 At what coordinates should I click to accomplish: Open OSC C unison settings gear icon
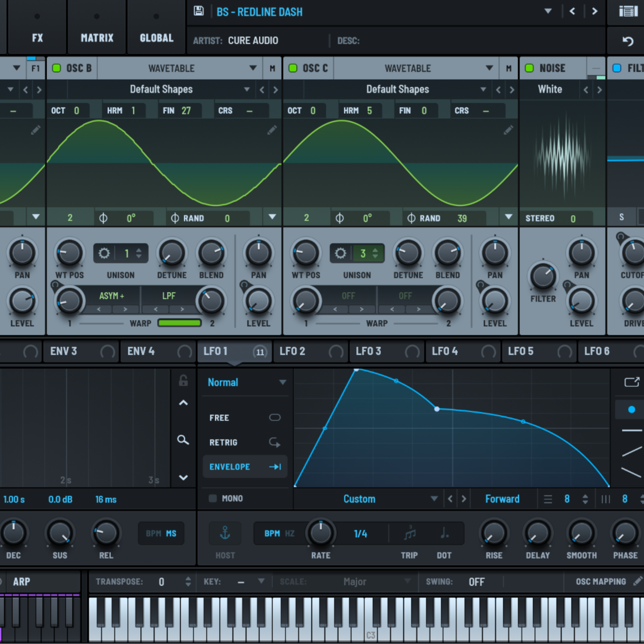pos(340,253)
